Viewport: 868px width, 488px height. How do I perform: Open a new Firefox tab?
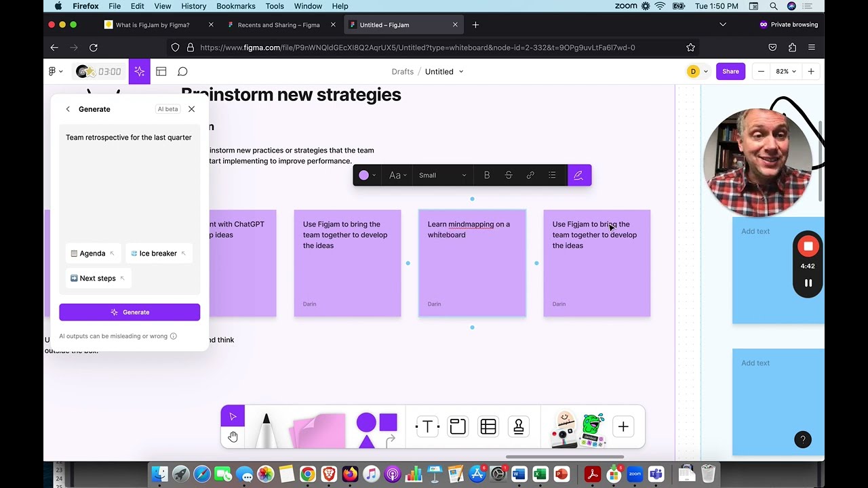[x=475, y=25]
